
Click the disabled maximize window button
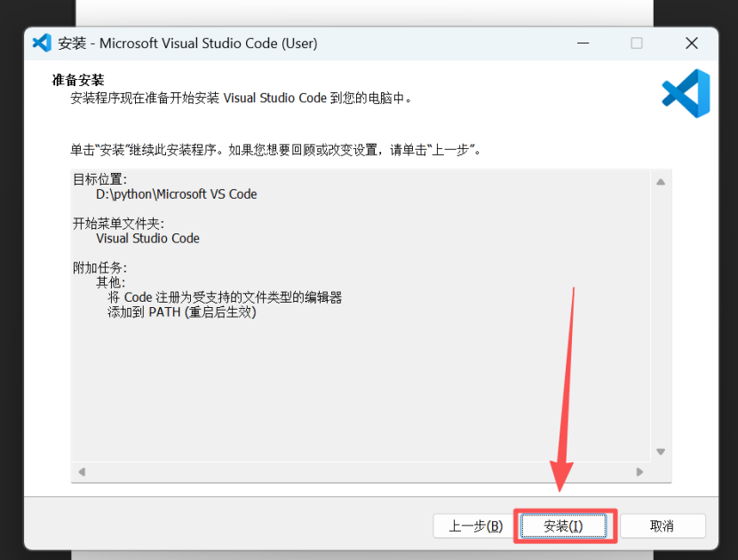637,43
